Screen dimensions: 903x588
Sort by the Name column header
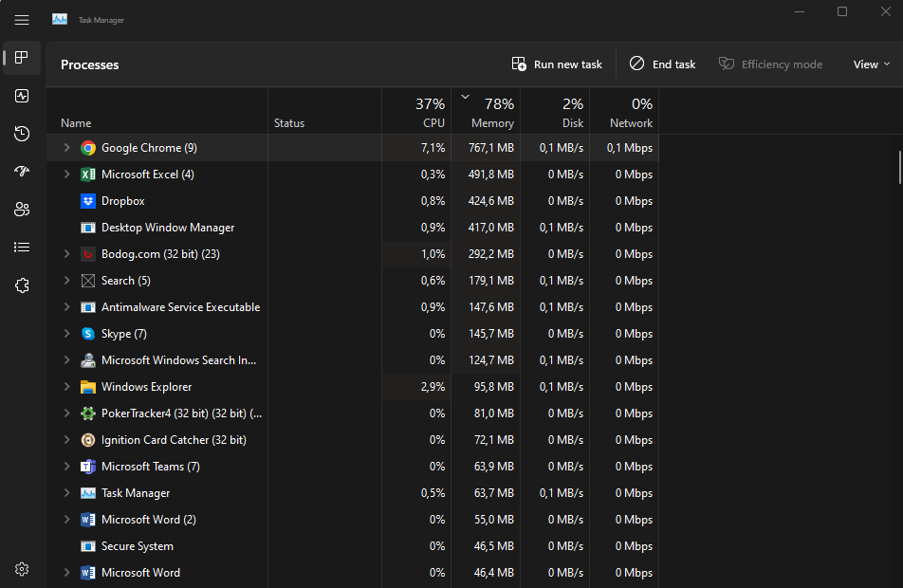click(157, 111)
